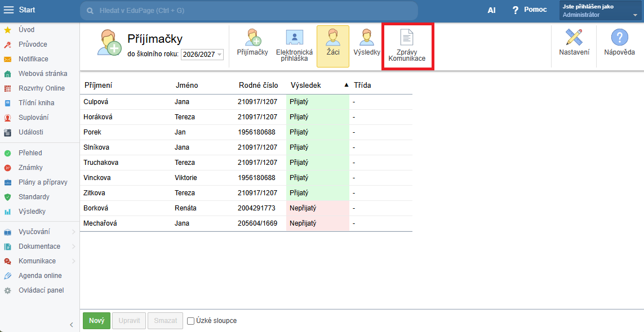Select the Přijímačky toolbar icon
This screenshot has width=644, height=332.
tap(252, 44)
